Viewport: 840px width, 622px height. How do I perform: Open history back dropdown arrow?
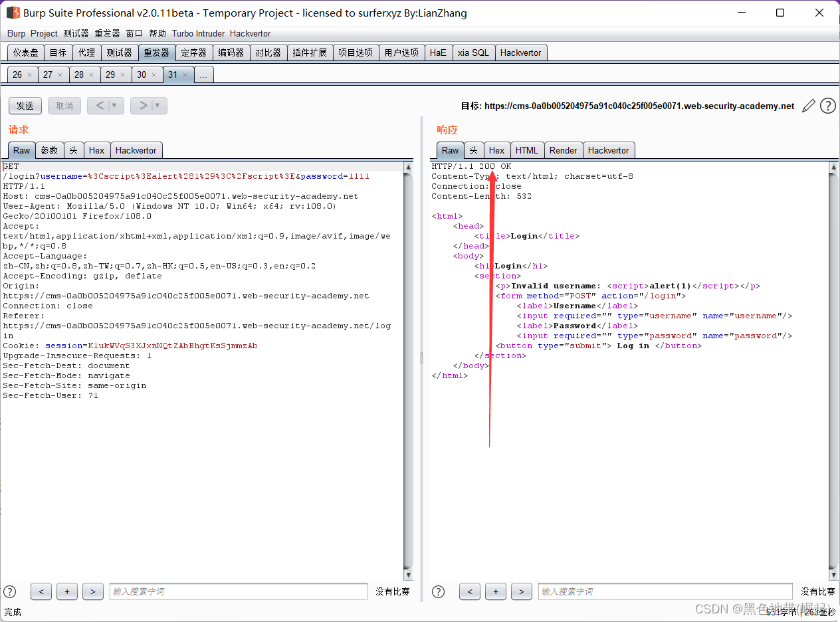[x=114, y=106]
